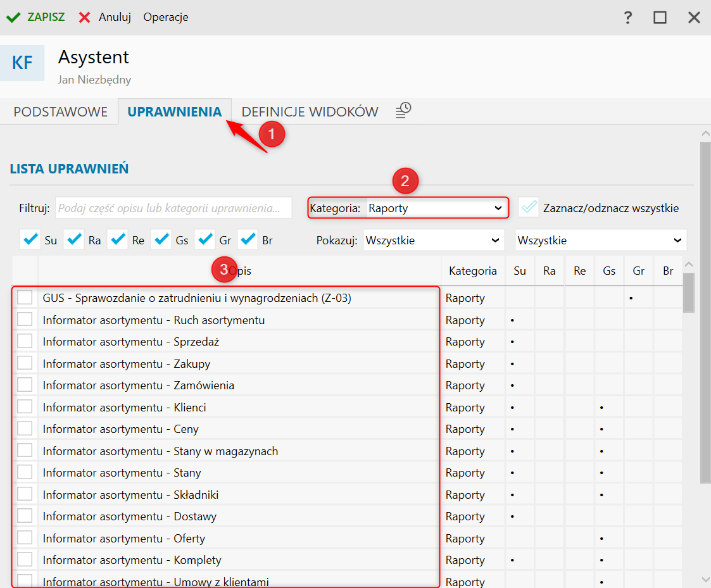This screenshot has height=588, width=711.
Task: Maximize the window with the square icon
Action: click(x=660, y=18)
